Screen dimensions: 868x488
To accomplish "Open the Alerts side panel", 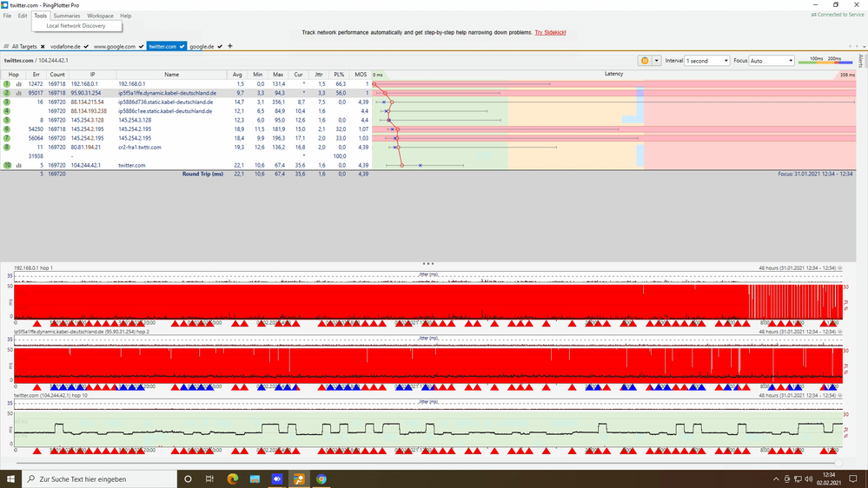I will pyautogui.click(x=861, y=61).
